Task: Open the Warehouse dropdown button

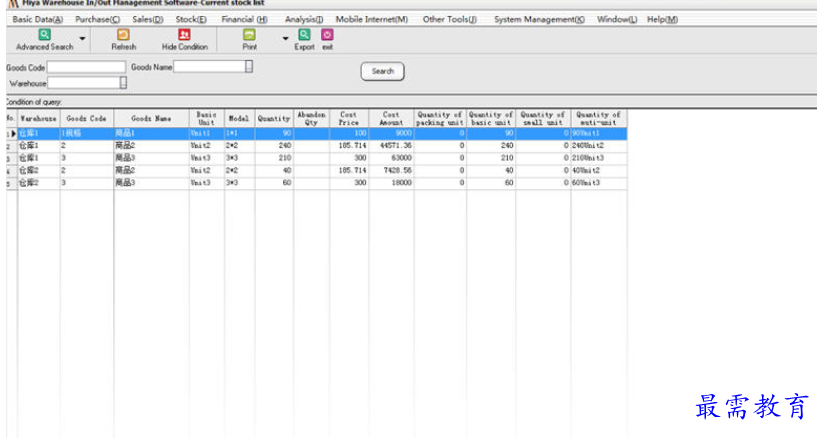Action: coord(123,82)
